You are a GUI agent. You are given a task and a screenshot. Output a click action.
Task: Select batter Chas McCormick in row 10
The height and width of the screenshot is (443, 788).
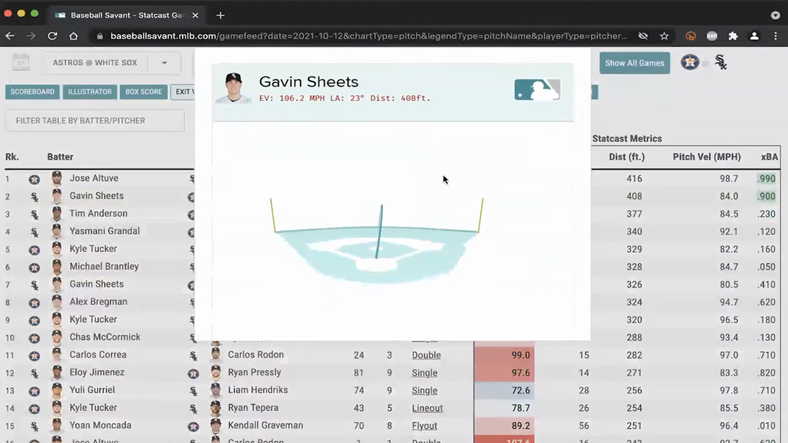pos(105,337)
